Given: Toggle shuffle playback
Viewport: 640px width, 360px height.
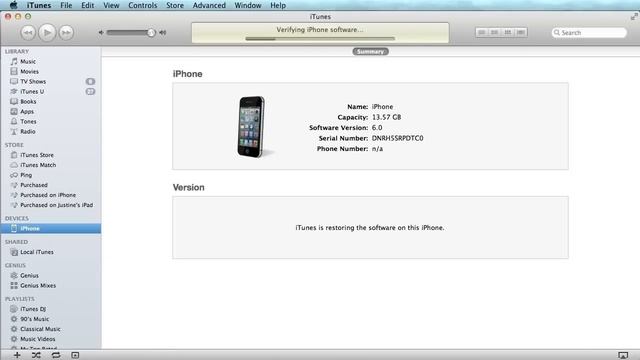Looking at the screenshot, I should coord(36,355).
